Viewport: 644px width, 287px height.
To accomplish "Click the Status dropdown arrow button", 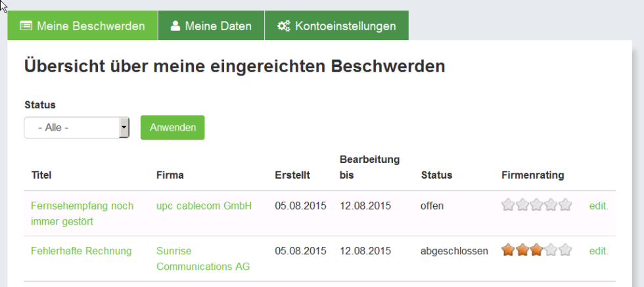I will click(124, 127).
